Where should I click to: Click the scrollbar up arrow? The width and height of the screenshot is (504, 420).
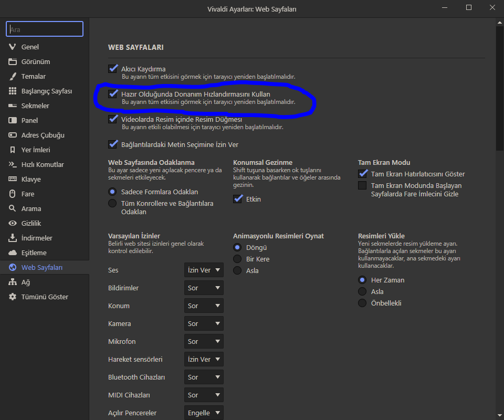499,23
